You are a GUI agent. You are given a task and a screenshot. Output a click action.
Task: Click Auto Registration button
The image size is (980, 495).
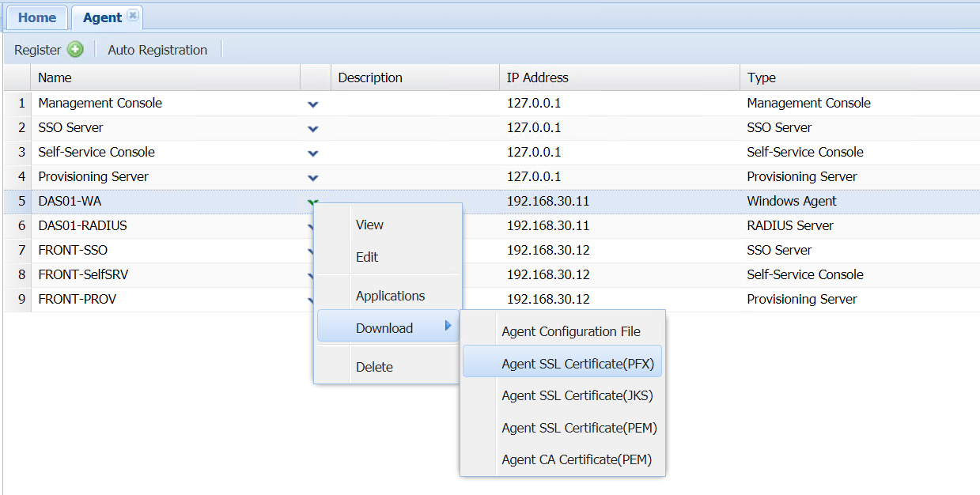(157, 50)
